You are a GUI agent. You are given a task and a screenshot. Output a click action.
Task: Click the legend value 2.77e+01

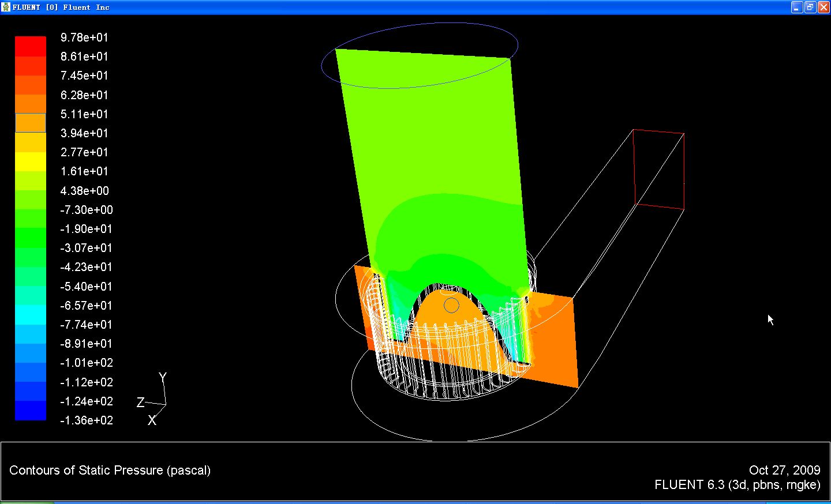tap(84, 152)
